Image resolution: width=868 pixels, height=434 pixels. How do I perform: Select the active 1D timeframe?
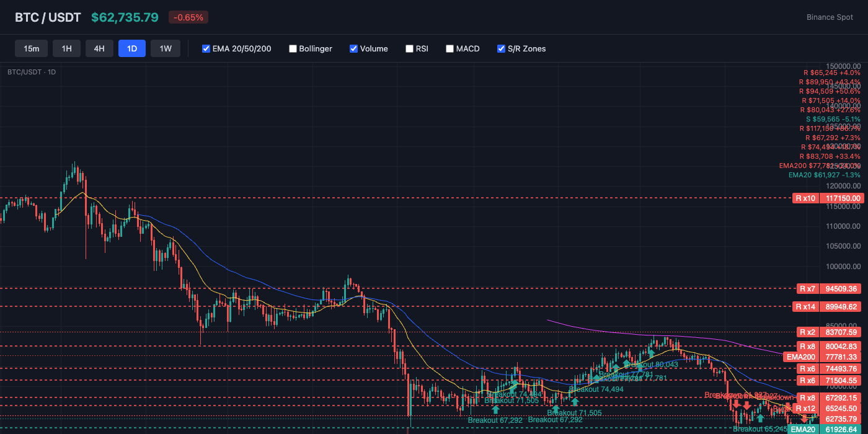[132, 48]
